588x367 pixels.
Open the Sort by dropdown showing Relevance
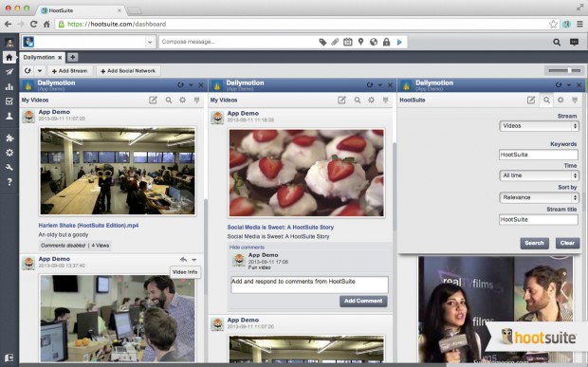click(539, 197)
